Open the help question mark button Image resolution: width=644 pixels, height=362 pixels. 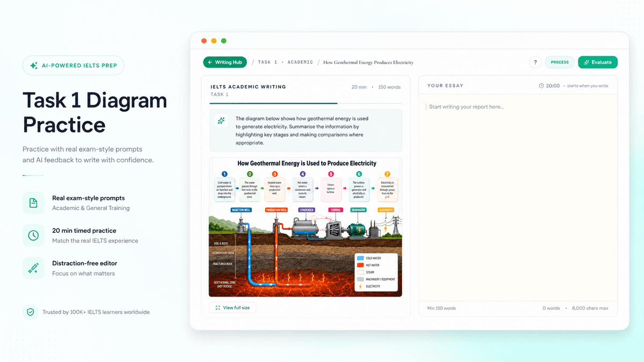tap(535, 62)
